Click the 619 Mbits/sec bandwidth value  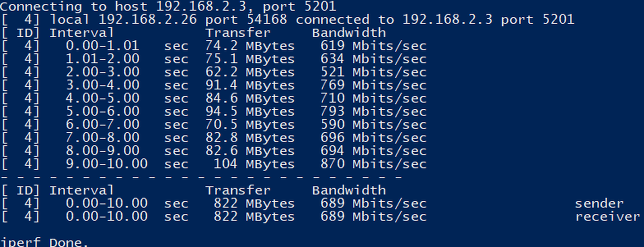(373, 46)
